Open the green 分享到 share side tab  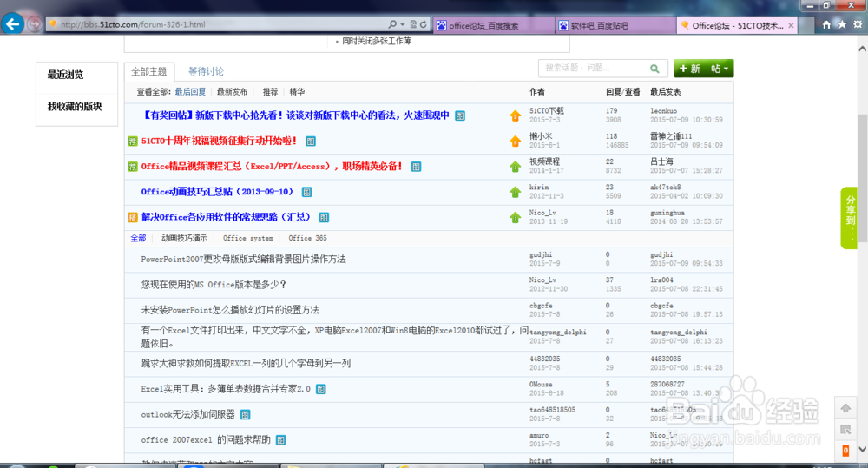point(849,218)
